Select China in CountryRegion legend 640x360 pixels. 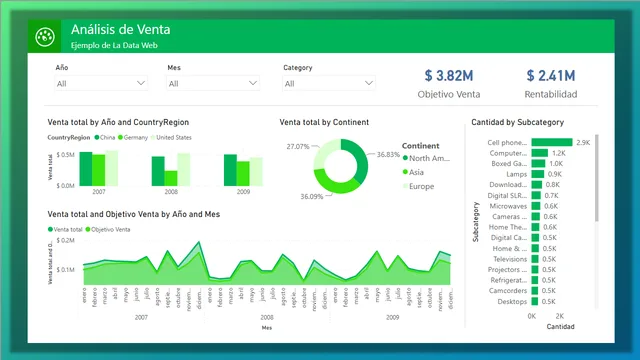105,138
